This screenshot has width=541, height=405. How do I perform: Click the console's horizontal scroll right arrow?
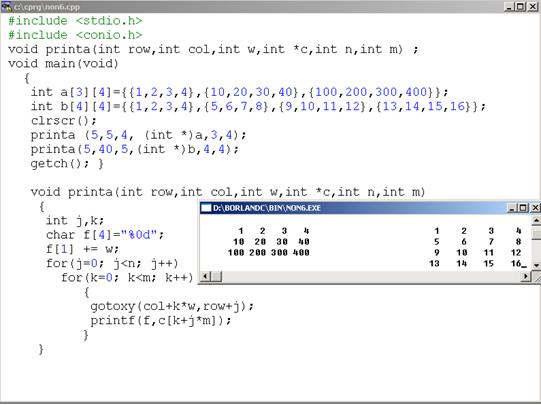click(526, 276)
